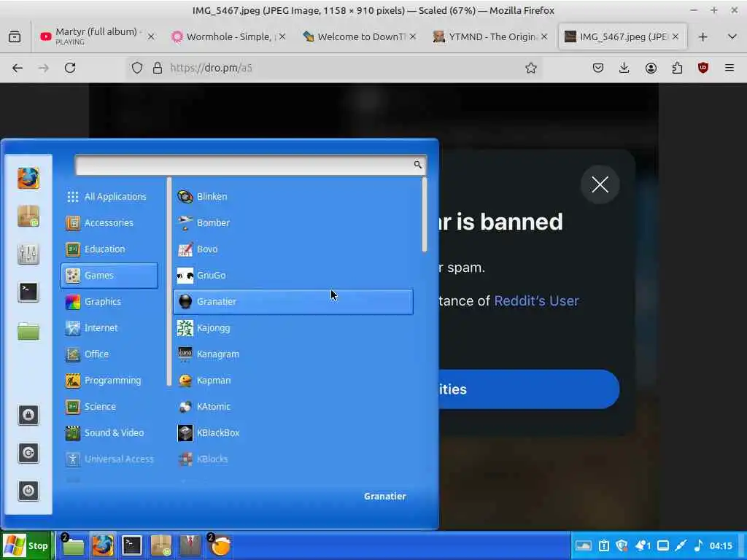Select the Games category

109,275
